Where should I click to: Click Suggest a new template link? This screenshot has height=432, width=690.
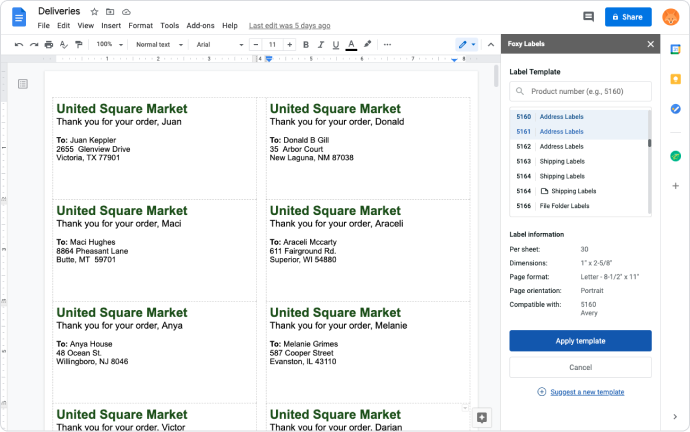point(587,392)
